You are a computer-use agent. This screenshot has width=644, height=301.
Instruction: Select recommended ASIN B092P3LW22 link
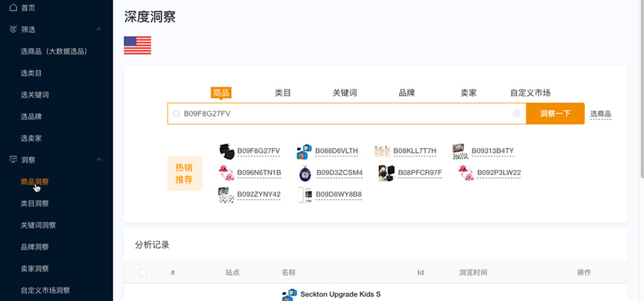(x=499, y=173)
